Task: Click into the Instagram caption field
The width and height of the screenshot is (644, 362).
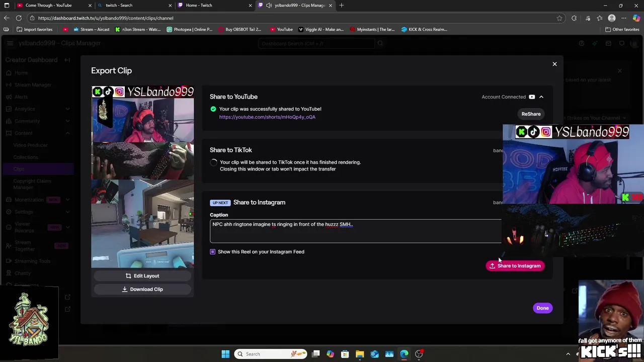Action: (356, 231)
